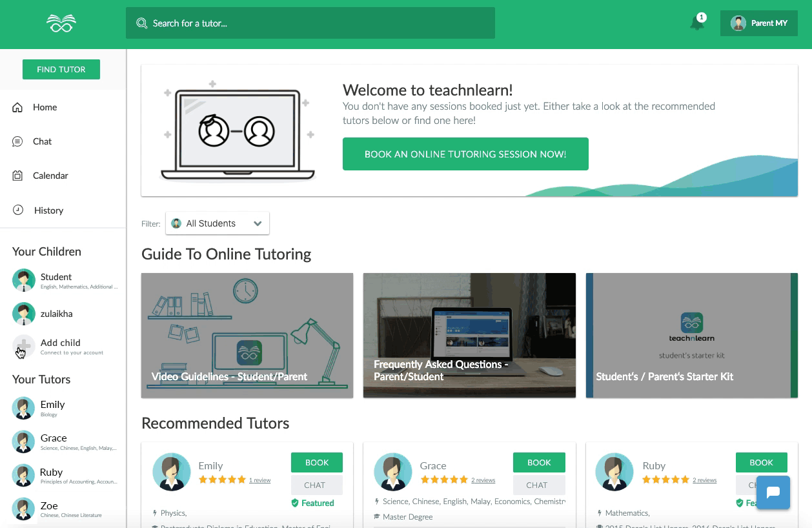Select Chat in the sidebar

(42, 141)
